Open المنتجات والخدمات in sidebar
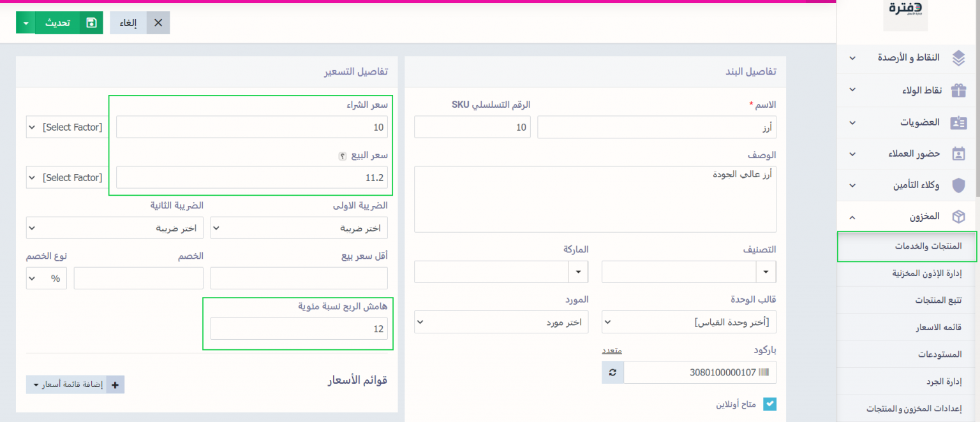 (x=907, y=246)
